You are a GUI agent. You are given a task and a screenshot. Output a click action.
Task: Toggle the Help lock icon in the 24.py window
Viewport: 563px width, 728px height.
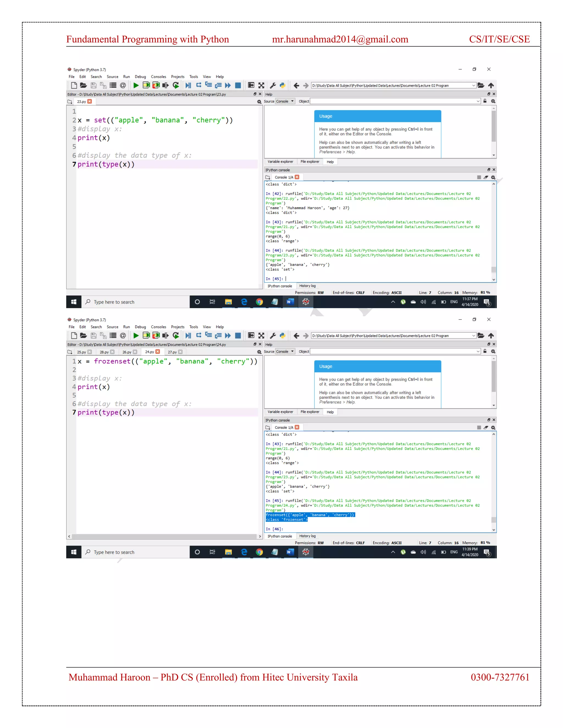coord(485,351)
